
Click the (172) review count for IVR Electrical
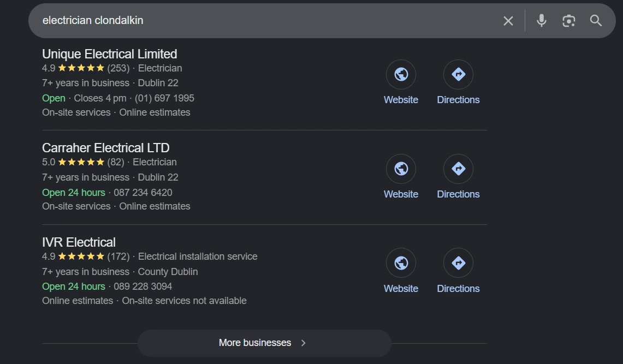pyautogui.click(x=118, y=256)
